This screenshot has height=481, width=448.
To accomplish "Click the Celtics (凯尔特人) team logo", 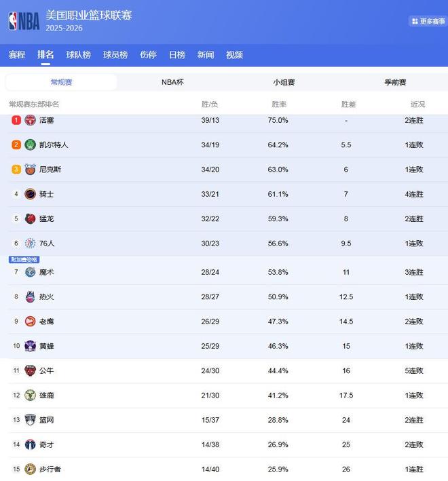I will coord(30,145).
